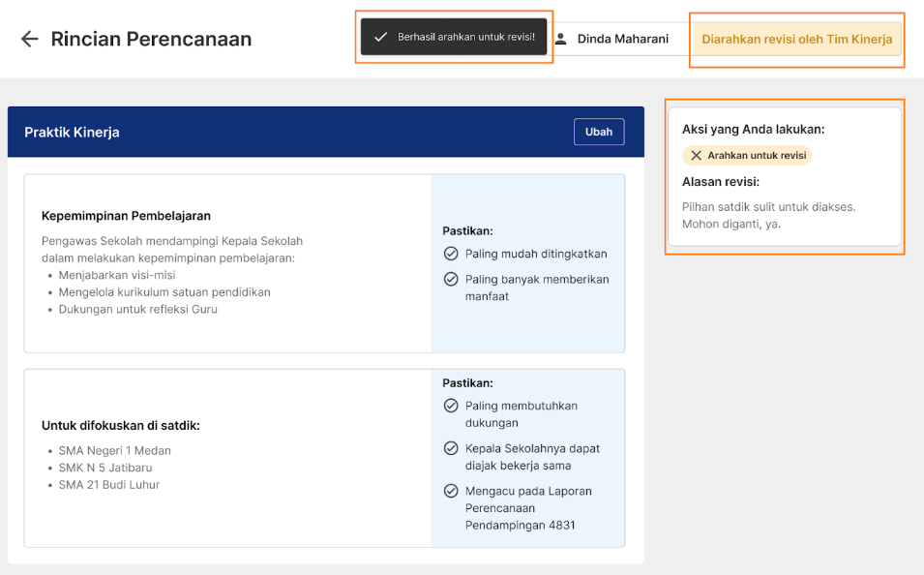Click check icon beside Mengacu pada Laporan Perencanaan
924x575 pixels.
pyautogui.click(x=451, y=491)
